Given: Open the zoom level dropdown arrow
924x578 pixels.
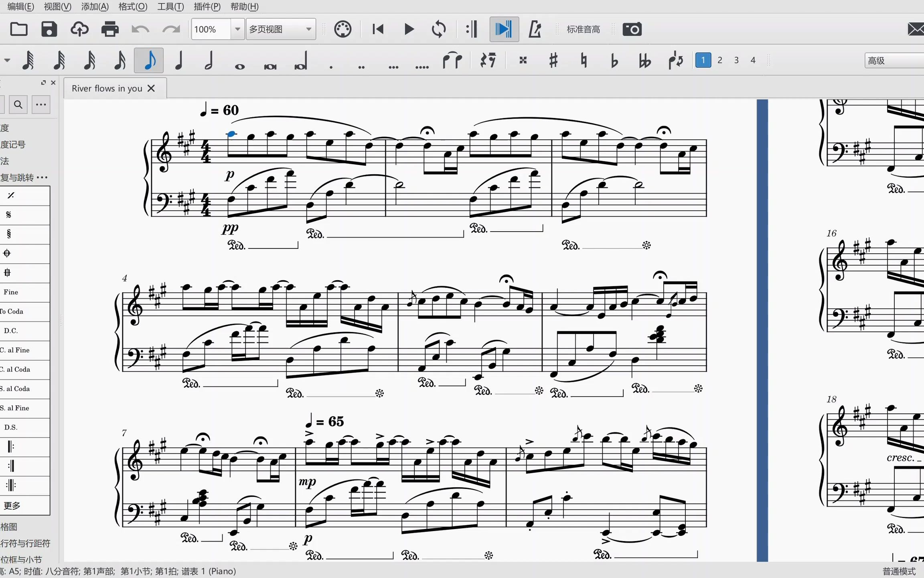Looking at the screenshot, I should pos(238,29).
